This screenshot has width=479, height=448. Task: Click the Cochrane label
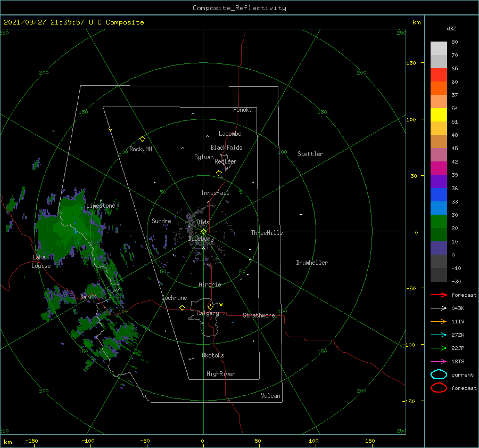pyautogui.click(x=174, y=298)
